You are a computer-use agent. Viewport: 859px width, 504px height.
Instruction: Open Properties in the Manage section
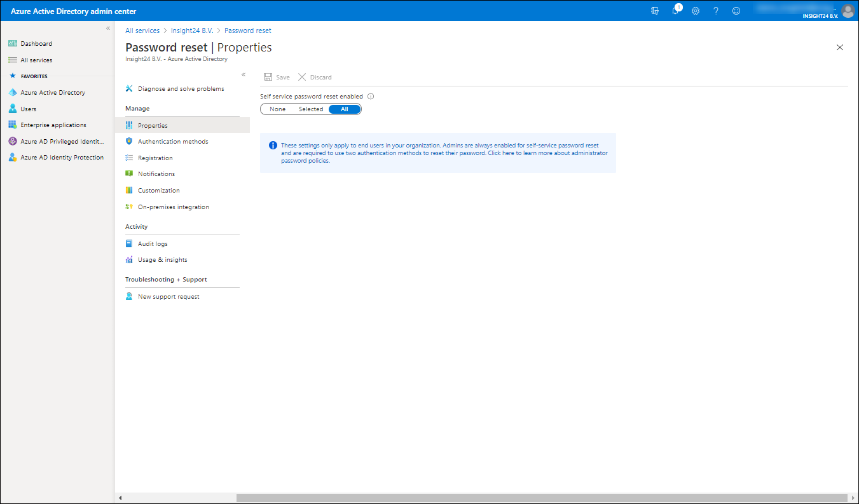point(182,125)
